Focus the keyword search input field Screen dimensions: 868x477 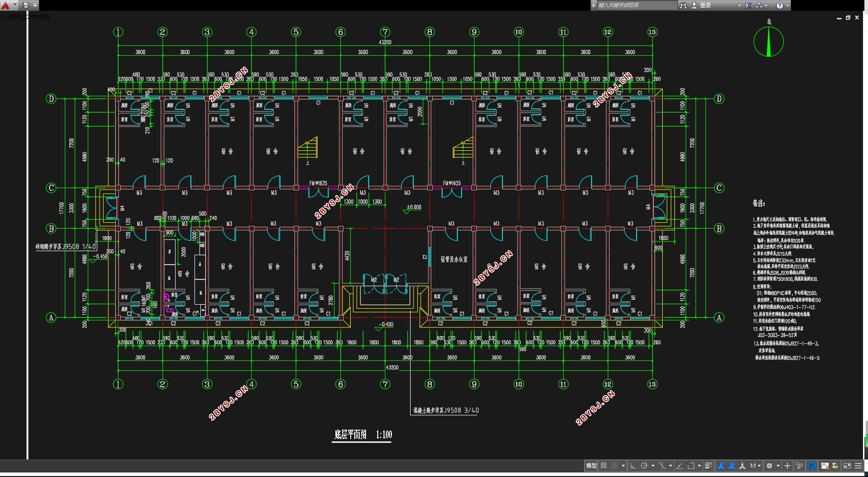point(637,5)
